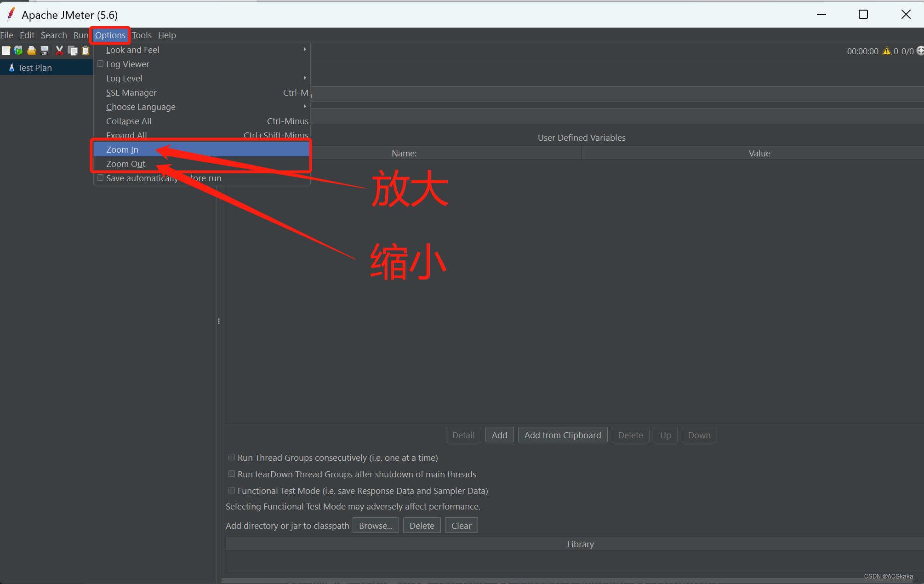Expand Run tearDown Thread Groups toggle
The height and width of the screenshot is (584, 924).
point(231,475)
